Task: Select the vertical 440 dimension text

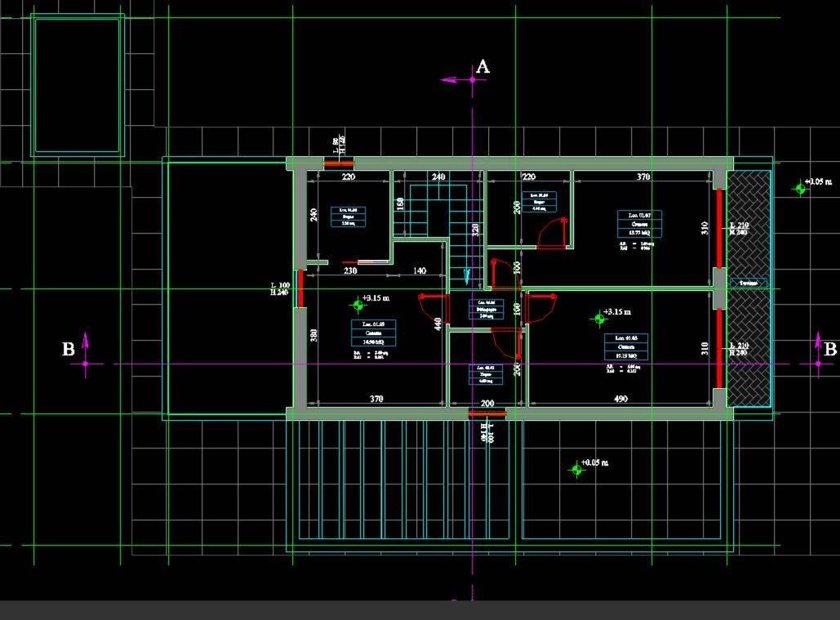Action: (x=438, y=323)
